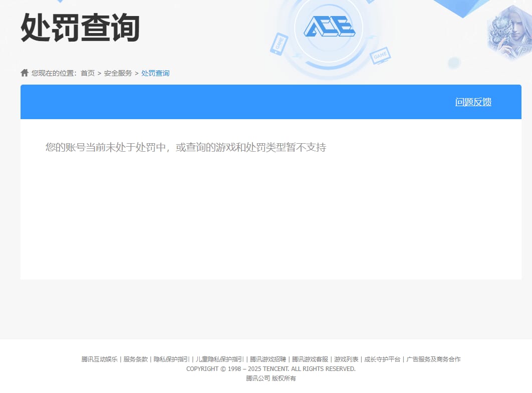Open the 成长守护平台 footer link
The height and width of the screenshot is (393, 532).
pyautogui.click(x=382, y=359)
